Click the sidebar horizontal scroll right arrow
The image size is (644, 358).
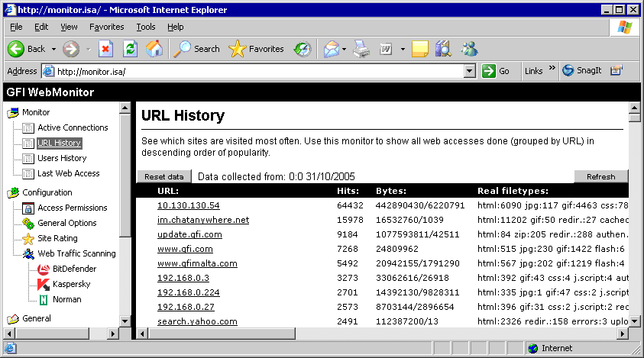tap(112, 334)
